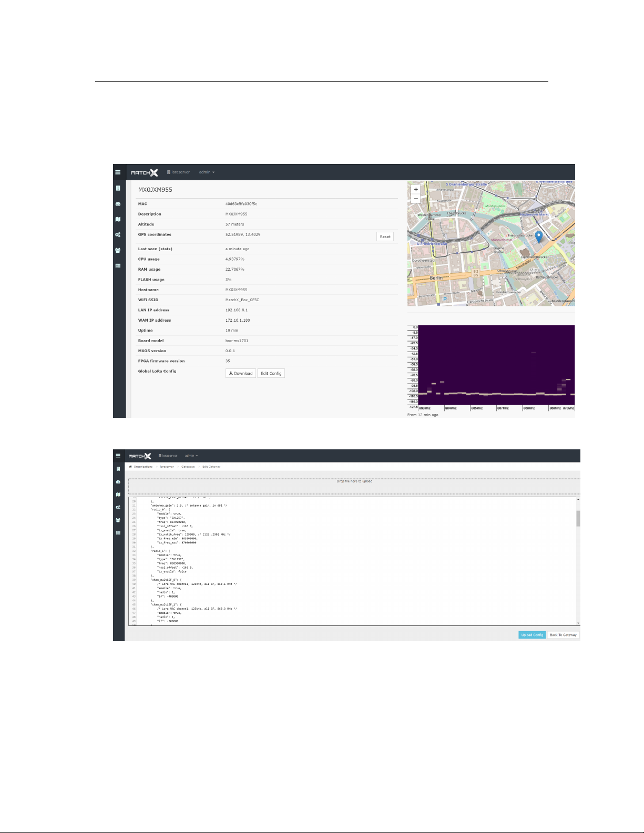Expand admin dropdown in gateway details header
Screen dimensions: 644x833
pos(207,172)
